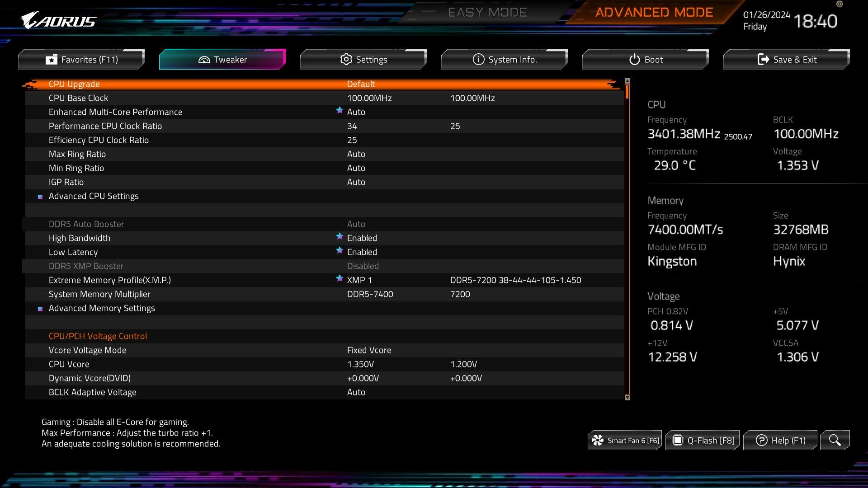Click the star icon beside High Bandwidth
Image resolution: width=868 pixels, height=488 pixels.
pyautogui.click(x=340, y=236)
